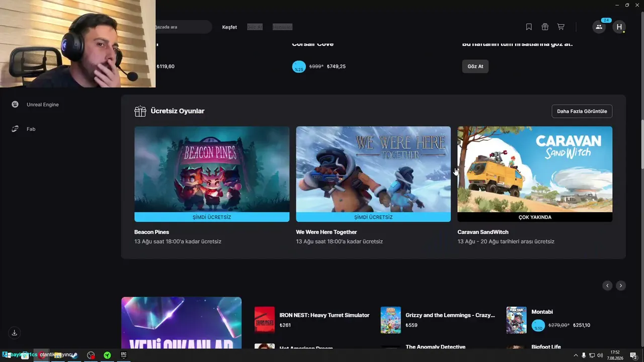Screen dimensions: 644x362
Task: Click the 24 friends notification badge
Action: pos(606,21)
